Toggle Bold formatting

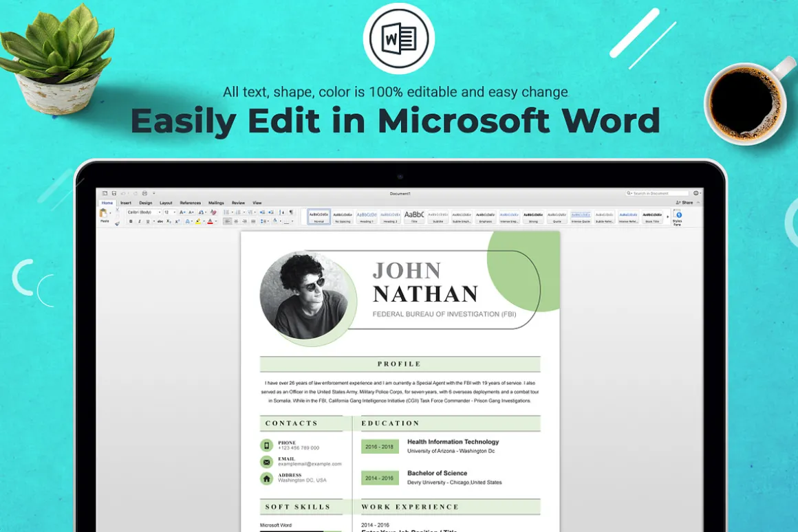pos(131,221)
